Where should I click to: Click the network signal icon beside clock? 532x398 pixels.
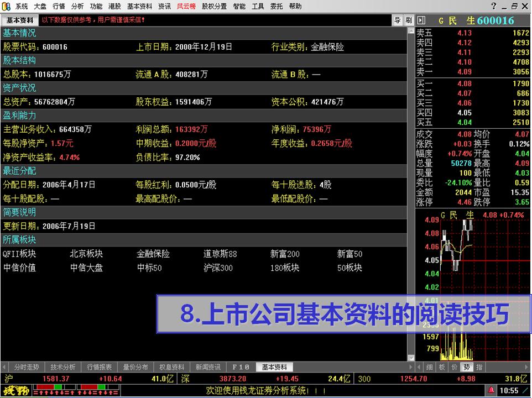point(526,390)
